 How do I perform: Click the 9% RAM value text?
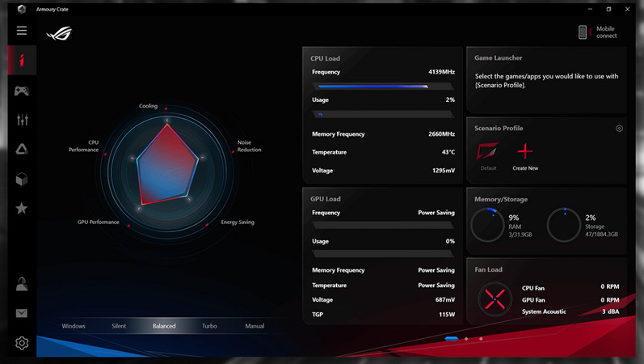tap(514, 218)
